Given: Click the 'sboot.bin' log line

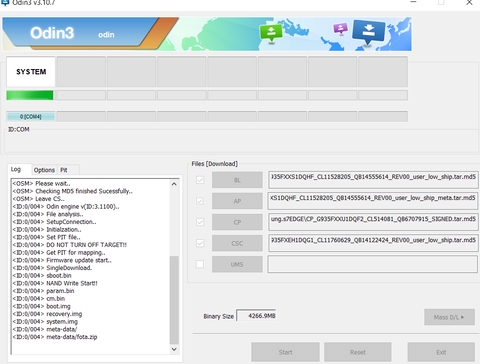Looking at the screenshot, I should tap(42, 275).
